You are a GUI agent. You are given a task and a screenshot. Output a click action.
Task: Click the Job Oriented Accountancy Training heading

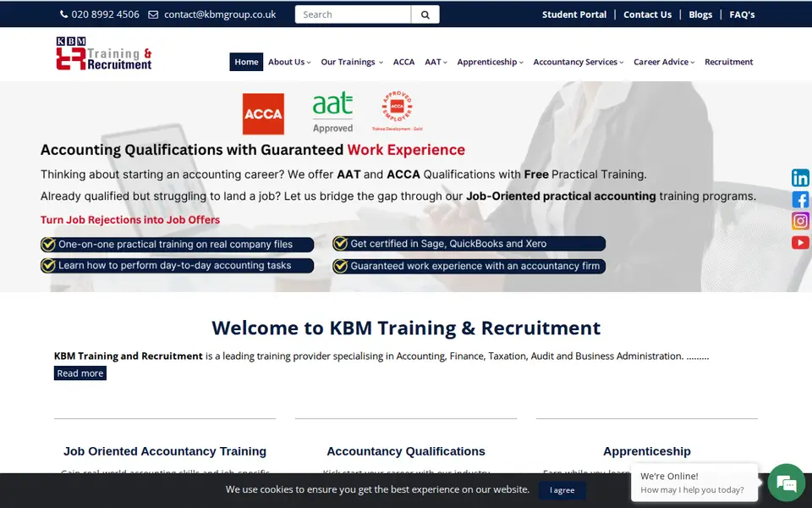165,451
